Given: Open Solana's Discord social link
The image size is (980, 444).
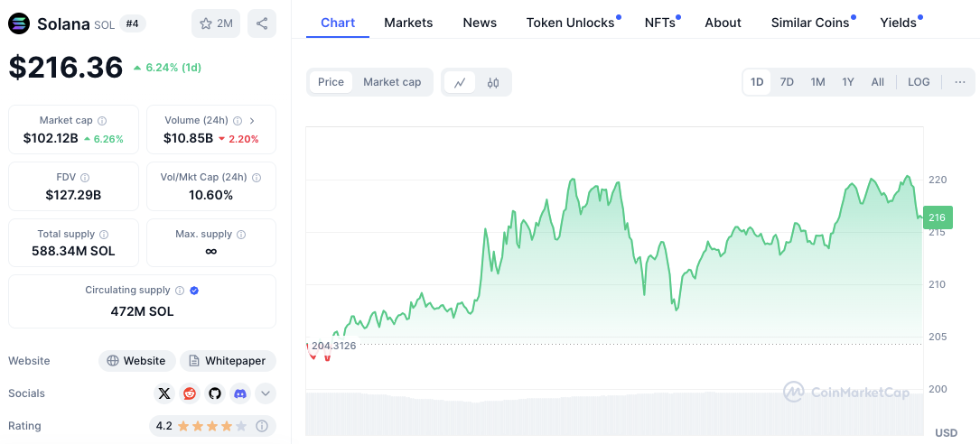Looking at the screenshot, I should [x=240, y=393].
